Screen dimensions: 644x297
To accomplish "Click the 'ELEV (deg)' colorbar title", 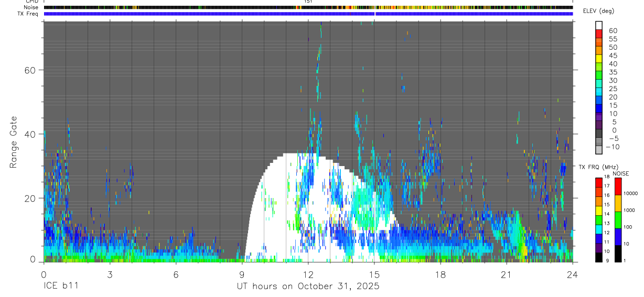I will (x=598, y=11).
